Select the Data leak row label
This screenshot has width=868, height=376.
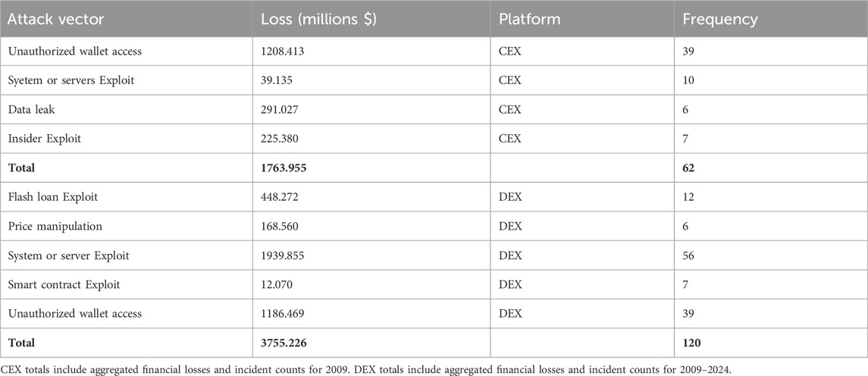click(x=34, y=108)
